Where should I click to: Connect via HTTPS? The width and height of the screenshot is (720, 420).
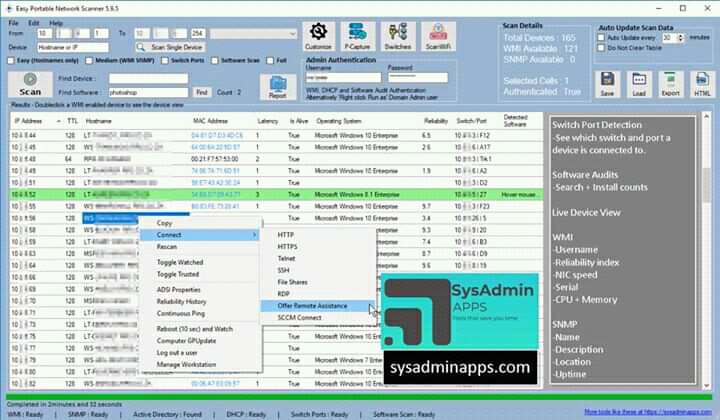pyautogui.click(x=318, y=247)
